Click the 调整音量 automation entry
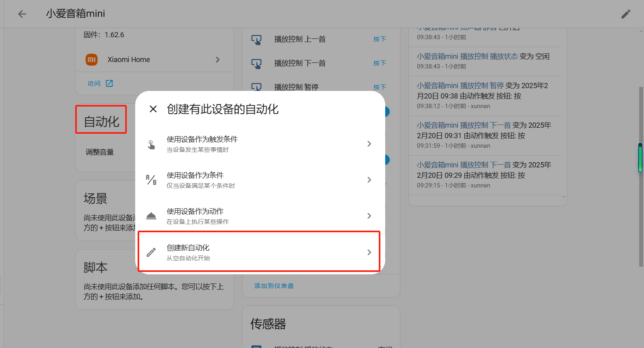644x348 pixels. 100,152
